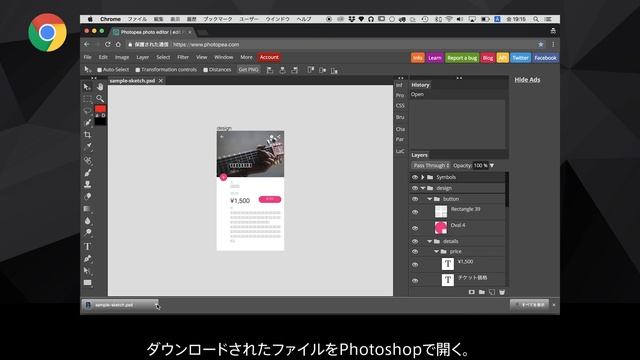Click the Layers panel scrollbar
640x360 pixels.
[507, 189]
